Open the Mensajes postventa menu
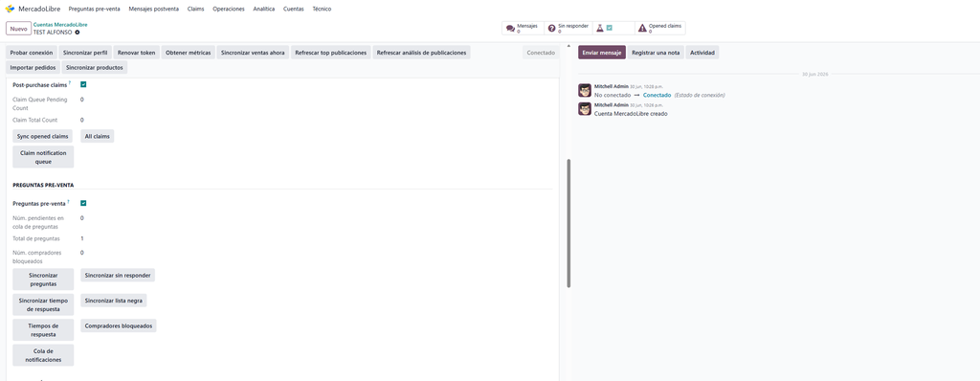This screenshot has height=381, width=980. (x=154, y=9)
